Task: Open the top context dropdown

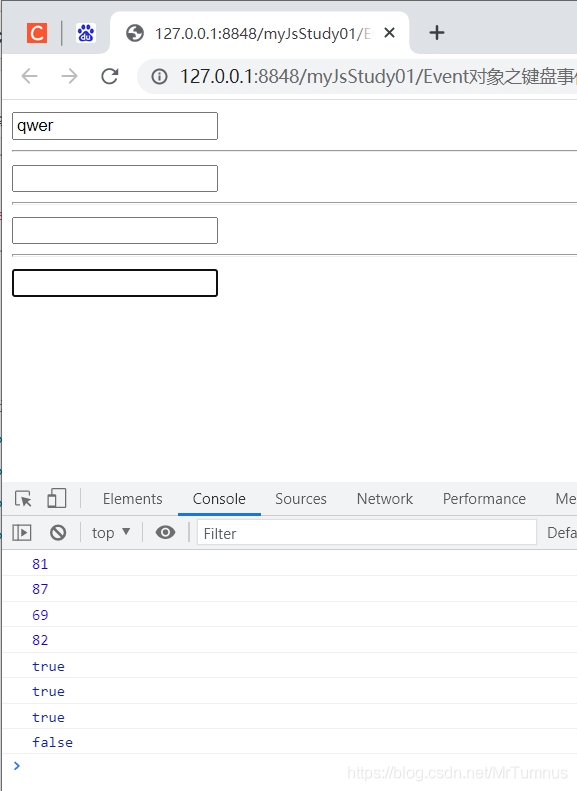Action: pyautogui.click(x=111, y=533)
